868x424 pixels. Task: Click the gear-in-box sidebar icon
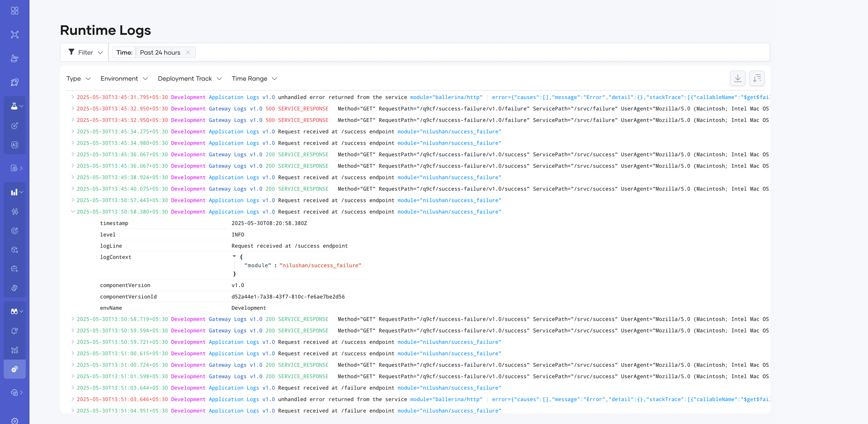[x=14, y=168]
